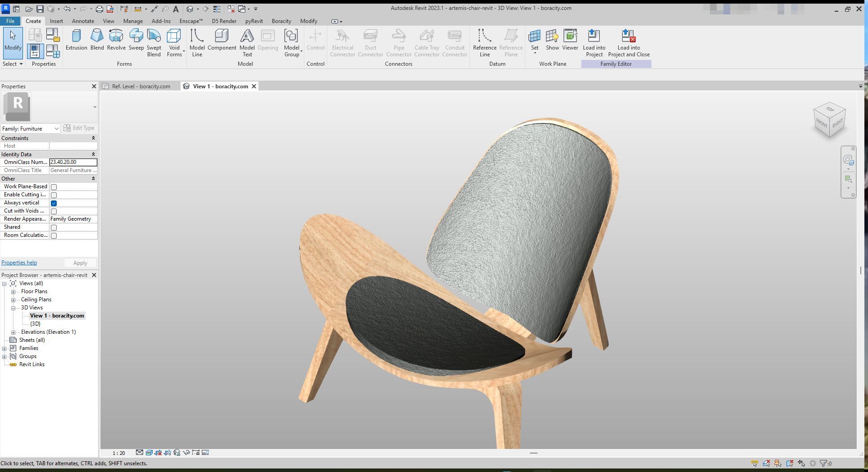868x472 pixels.
Task: Select {3D} view in Project Browser
Action: [35, 324]
